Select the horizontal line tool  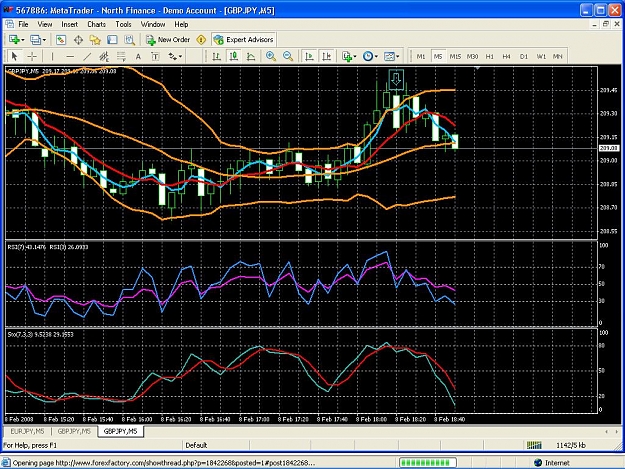click(x=70, y=56)
